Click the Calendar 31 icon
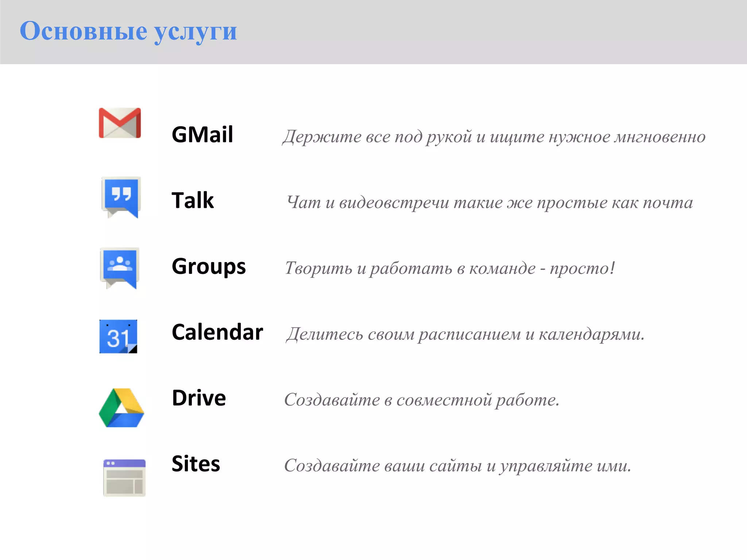This screenshot has width=747, height=560. tap(119, 336)
